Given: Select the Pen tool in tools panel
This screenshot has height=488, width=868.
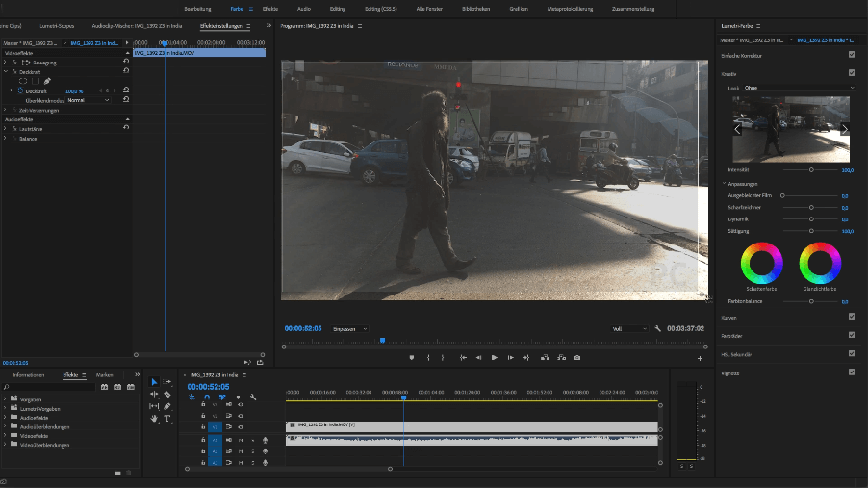Looking at the screenshot, I should (x=167, y=406).
